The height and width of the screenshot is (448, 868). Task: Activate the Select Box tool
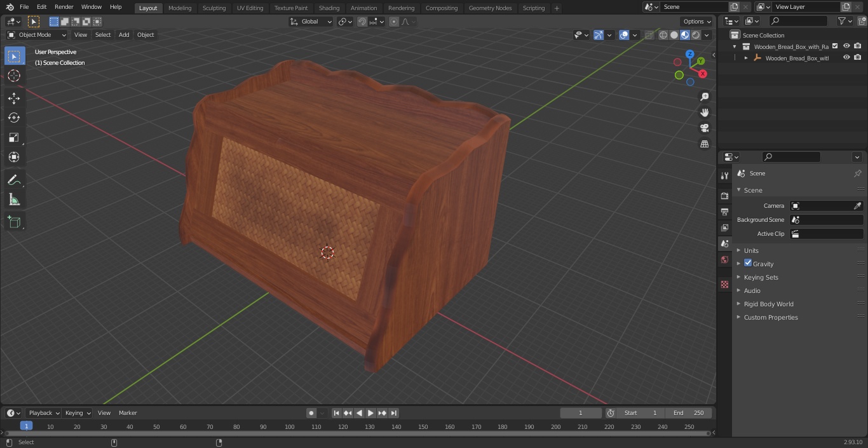coord(14,56)
